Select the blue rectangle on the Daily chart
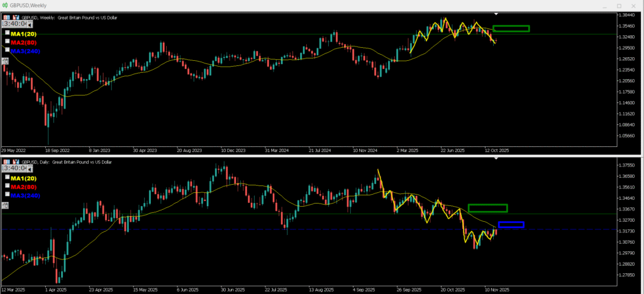Screen dimensions: 644x294 click(511, 225)
